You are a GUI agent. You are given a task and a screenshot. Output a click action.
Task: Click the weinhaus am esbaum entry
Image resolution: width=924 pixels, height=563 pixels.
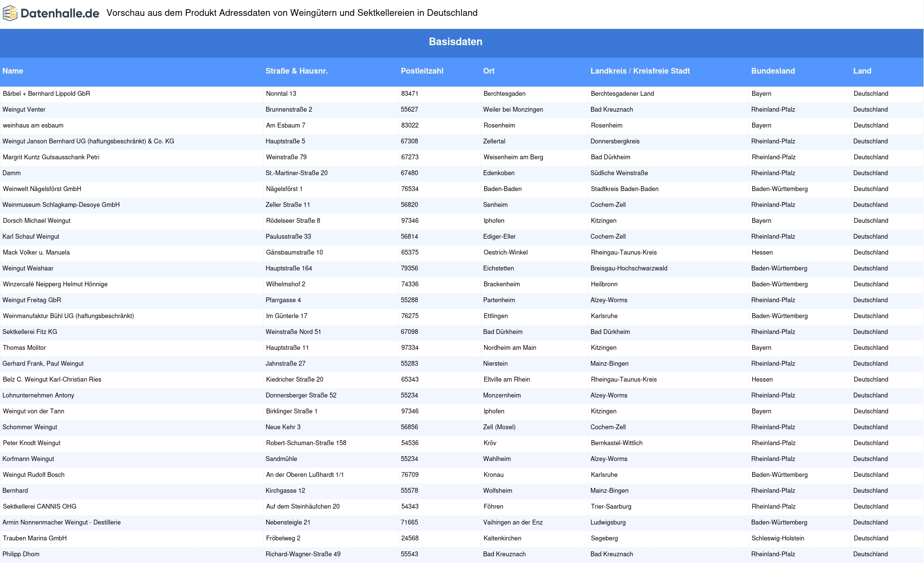pyautogui.click(x=33, y=126)
